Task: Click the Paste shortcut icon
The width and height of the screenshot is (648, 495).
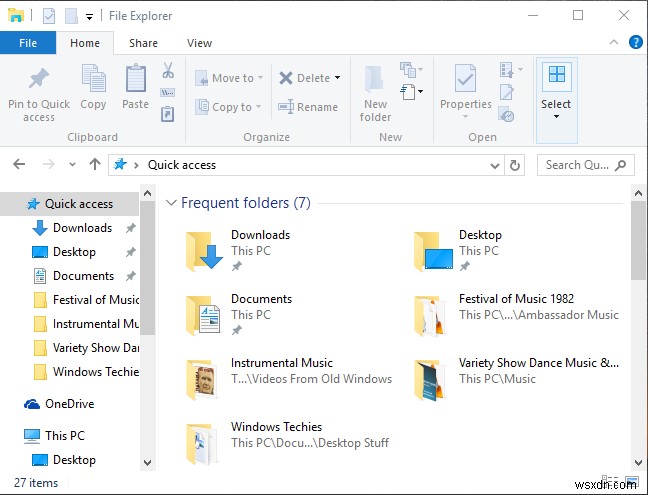Action: tap(167, 114)
